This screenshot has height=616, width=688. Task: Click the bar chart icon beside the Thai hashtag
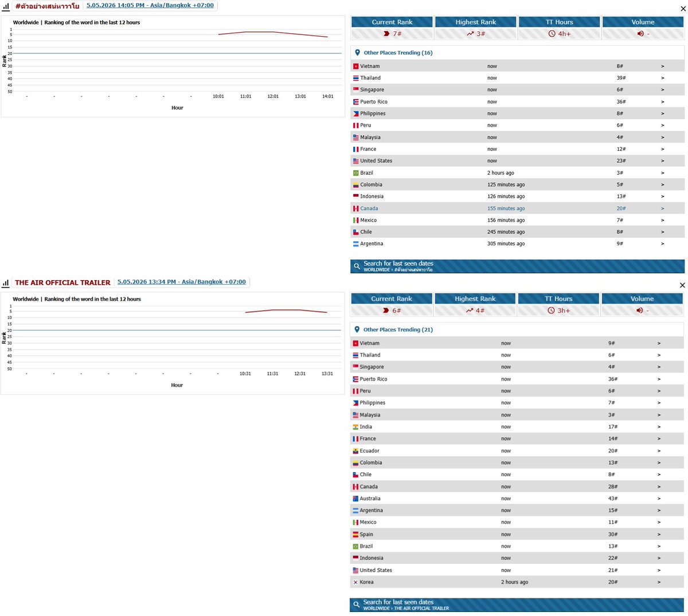(6, 6)
